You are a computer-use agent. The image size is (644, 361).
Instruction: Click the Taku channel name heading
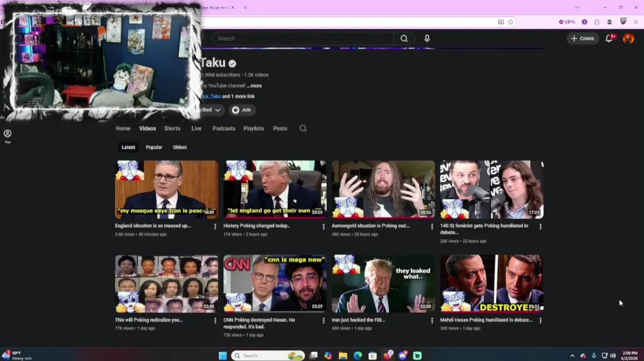coord(214,63)
